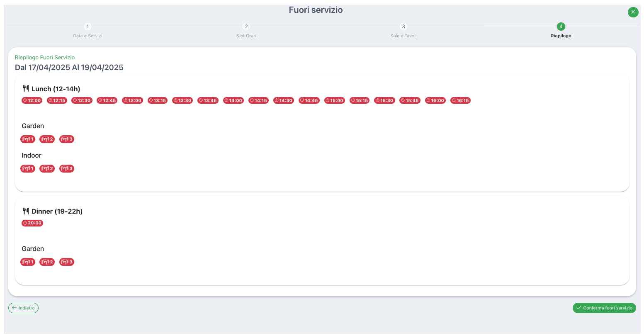The height and width of the screenshot is (336, 644).
Task: Select table 3 badge under Lunch Indoor
Action: click(67, 168)
